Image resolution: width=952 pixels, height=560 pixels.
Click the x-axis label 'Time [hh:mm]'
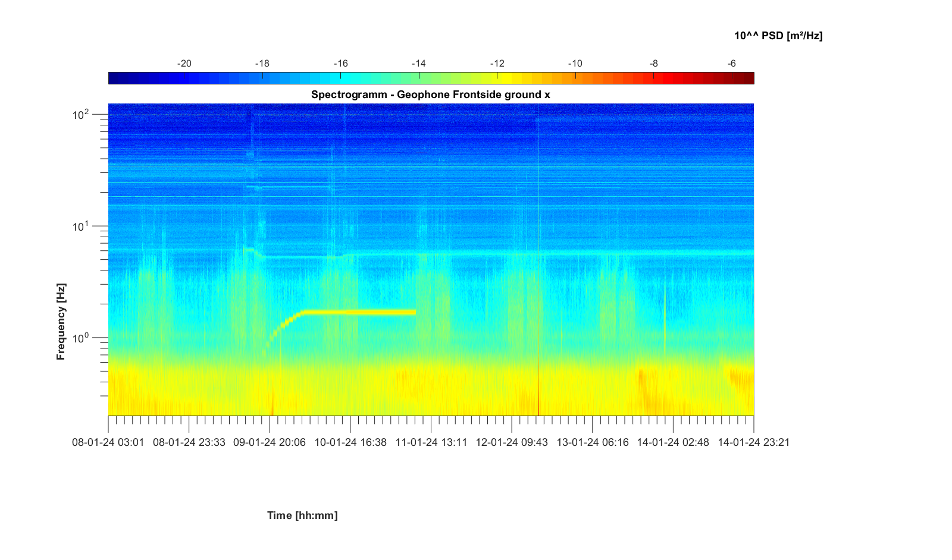coord(302,515)
